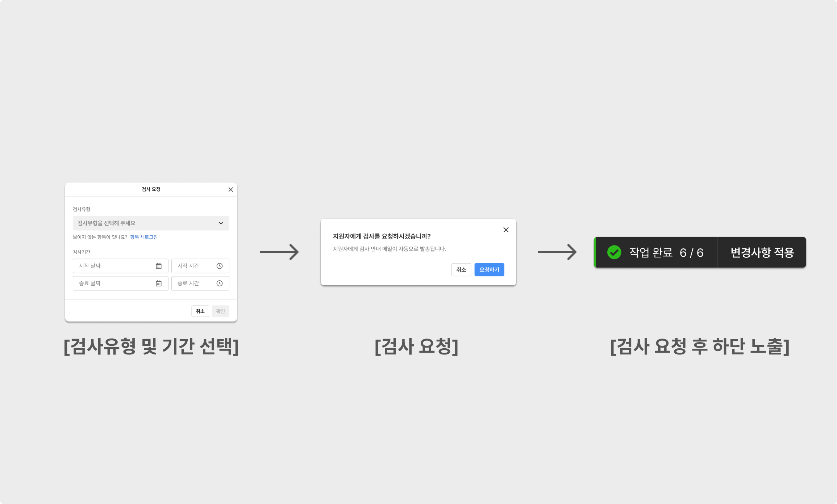The height and width of the screenshot is (504, 837).
Task: Open the 검사유형을 선택해 주세요 combo box
Action: pos(151,223)
